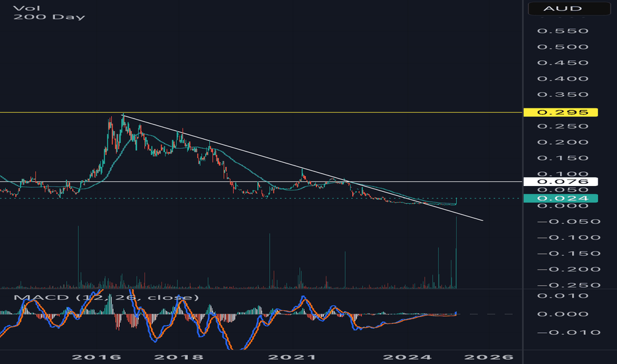Click the 2026 label on time axis
The width and height of the screenshot is (617, 364).
pyautogui.click(x=489, y=357)
